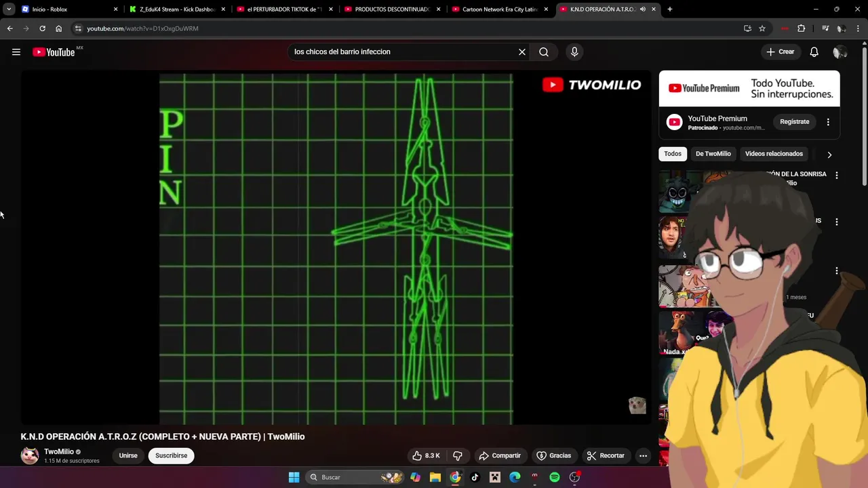Click the page vertical scrollbar

865,115
